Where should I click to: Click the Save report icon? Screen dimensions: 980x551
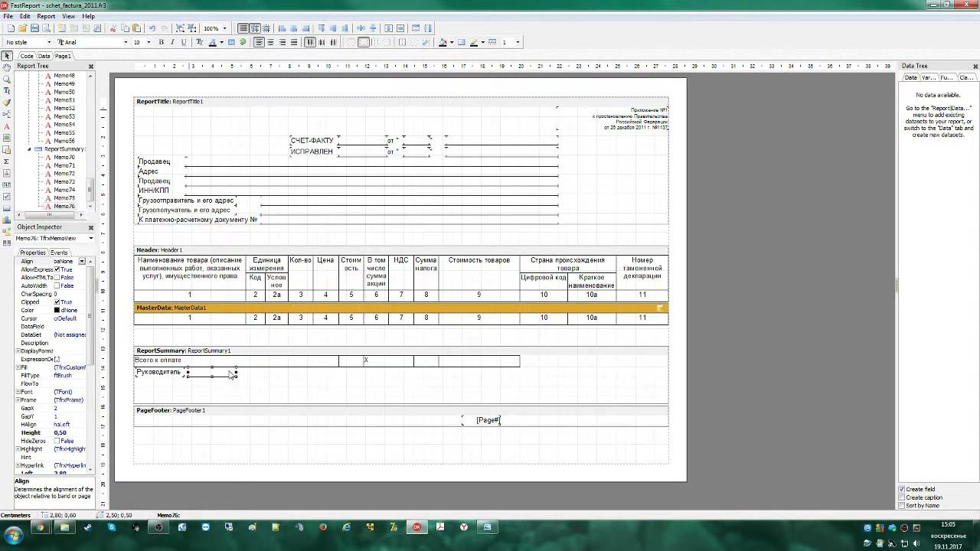pos(34,28)
